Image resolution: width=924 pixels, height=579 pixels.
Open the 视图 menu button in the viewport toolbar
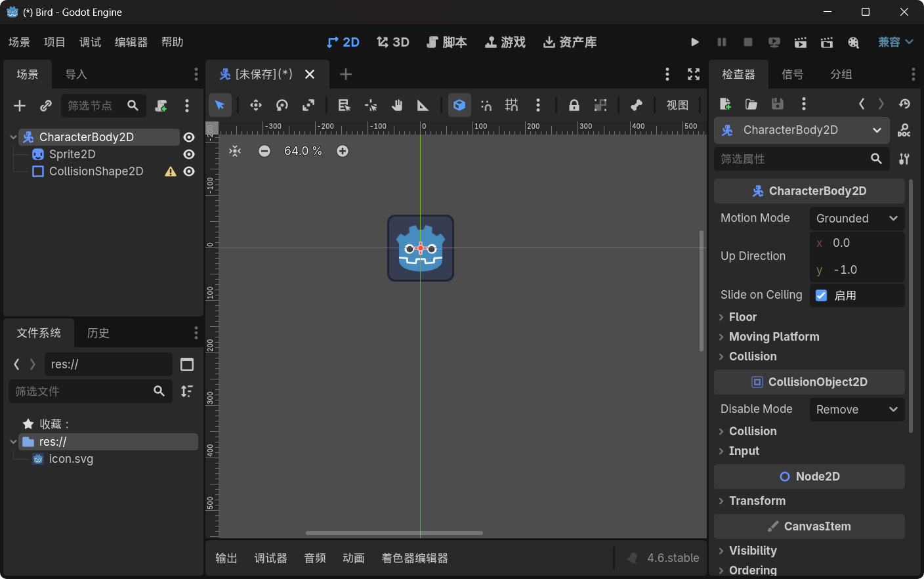point(677,105)
